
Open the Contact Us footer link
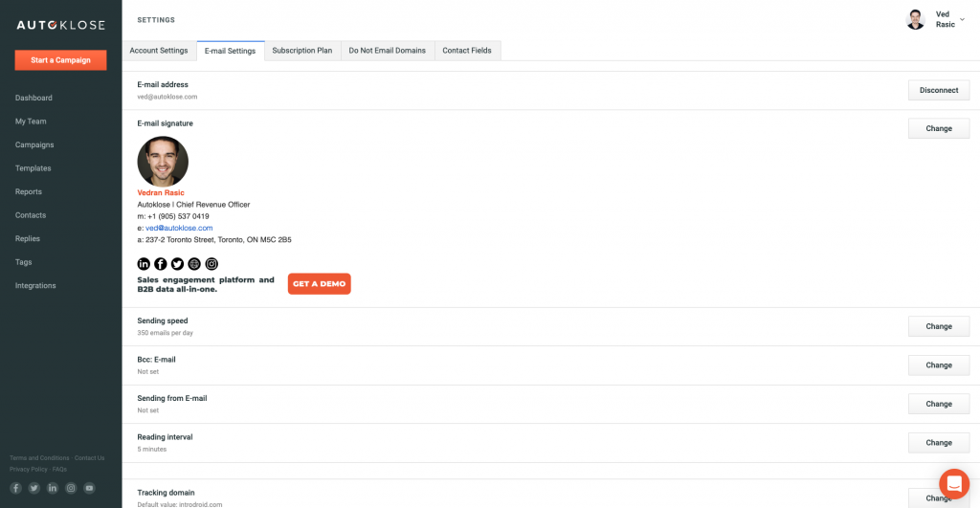pos(89,458)
